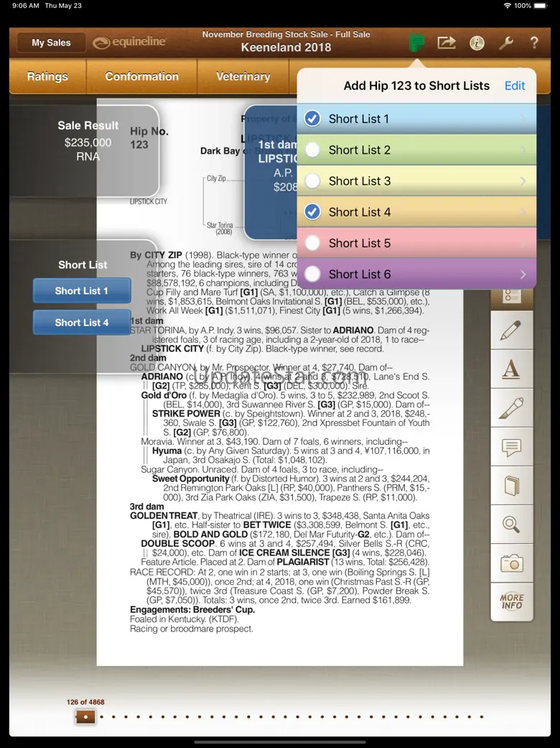This screenshot has height=748, width=560.
Task: Uncheck Short List 4 checkbox
Action: pos(312,212)
